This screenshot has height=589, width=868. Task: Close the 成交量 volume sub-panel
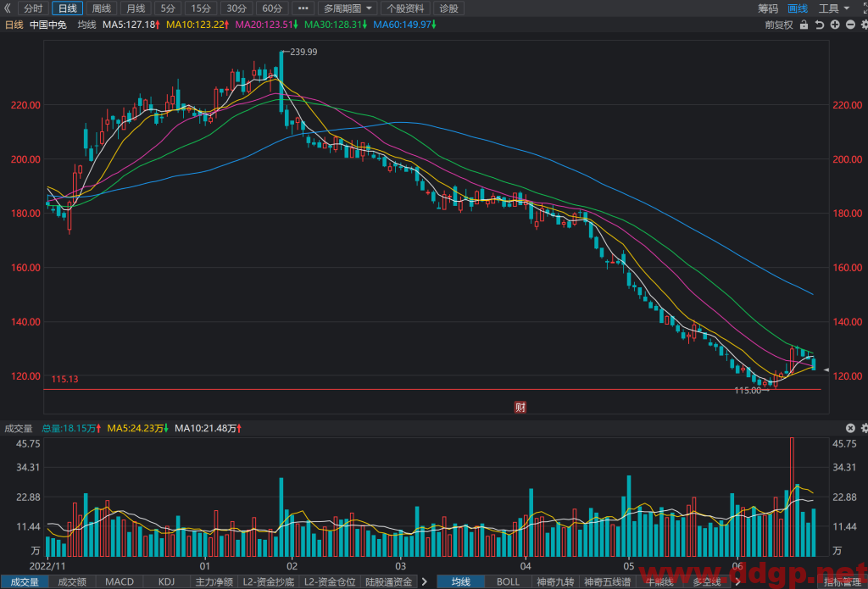tap(851, 428)
